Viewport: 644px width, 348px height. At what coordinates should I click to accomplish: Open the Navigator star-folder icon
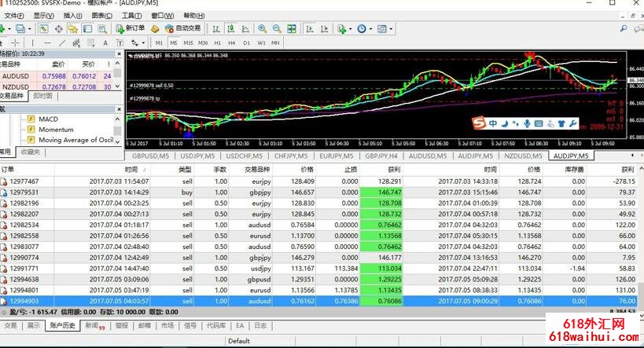click(72, 29)
